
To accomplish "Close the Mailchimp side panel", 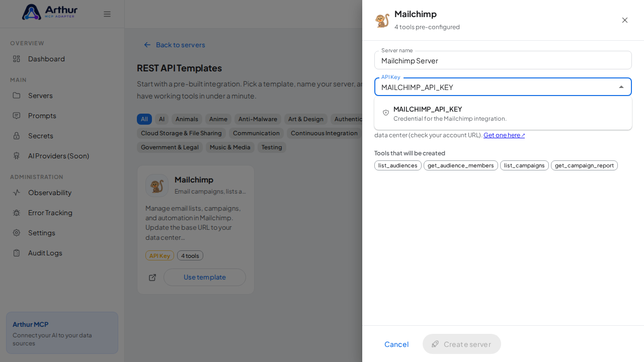I will (625, 20).
